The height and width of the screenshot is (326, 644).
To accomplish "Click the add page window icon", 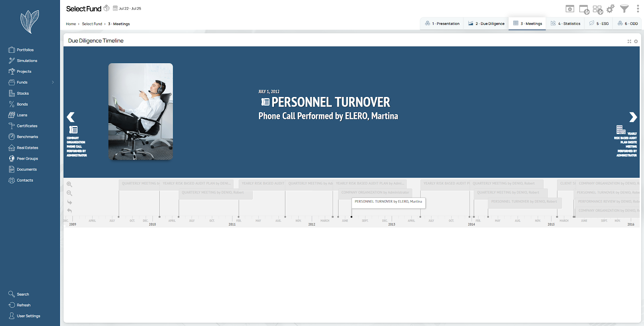I will [x=584, y=9].
